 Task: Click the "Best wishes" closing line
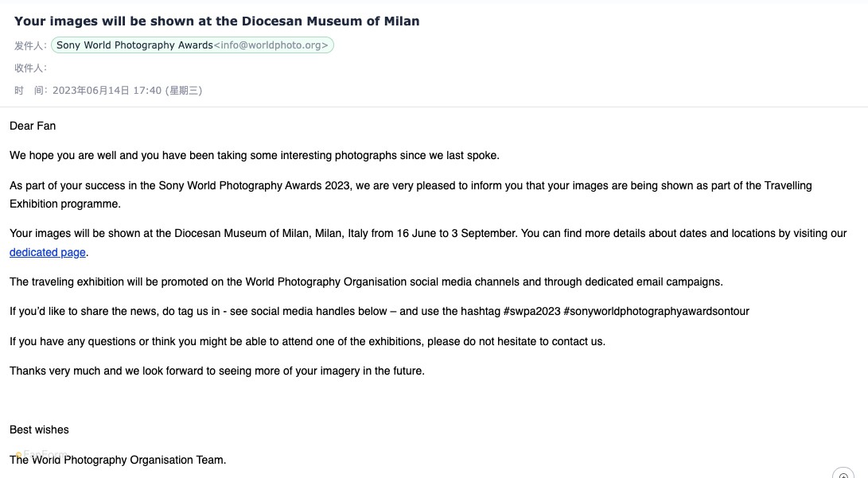pyautogui.click(x=39, y=429)
